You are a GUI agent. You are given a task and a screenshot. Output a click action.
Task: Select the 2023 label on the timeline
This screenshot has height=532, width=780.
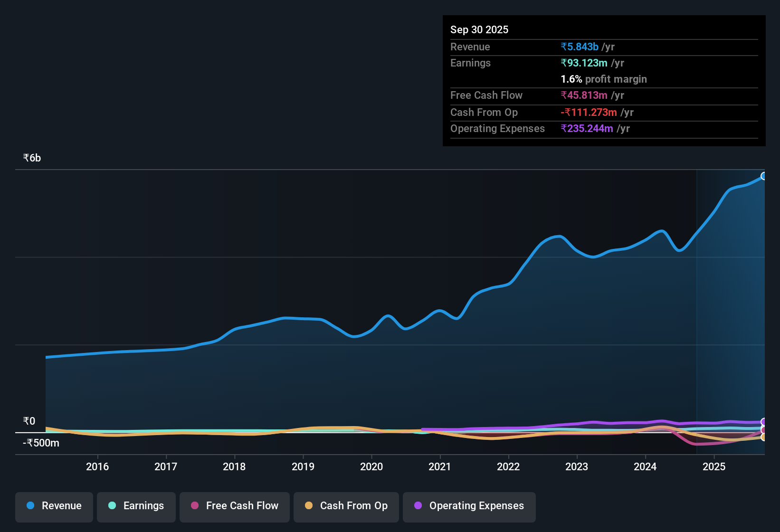(576, 467)
